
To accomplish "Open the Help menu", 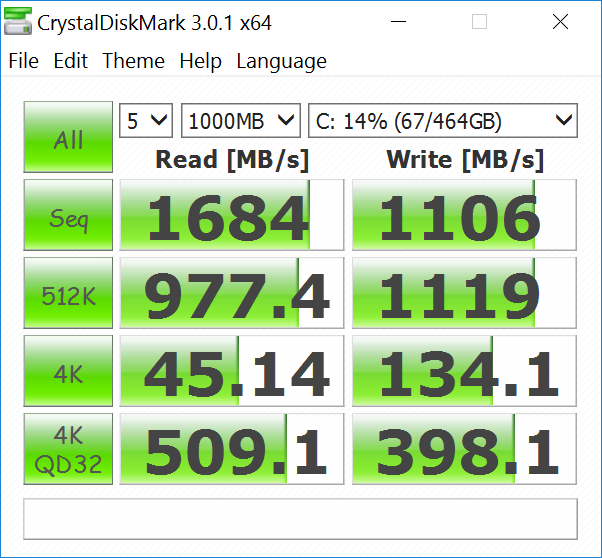I will 200,61.
